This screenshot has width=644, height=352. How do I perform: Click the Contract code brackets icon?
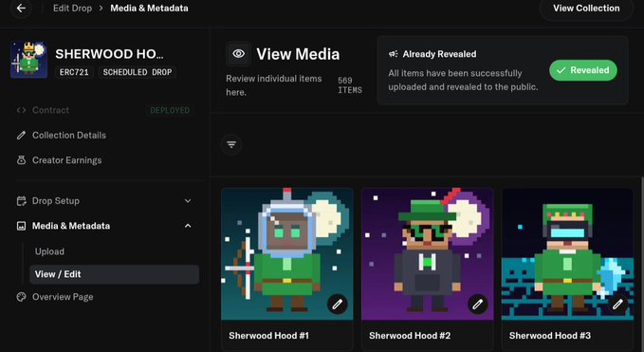tap(22, 110)
